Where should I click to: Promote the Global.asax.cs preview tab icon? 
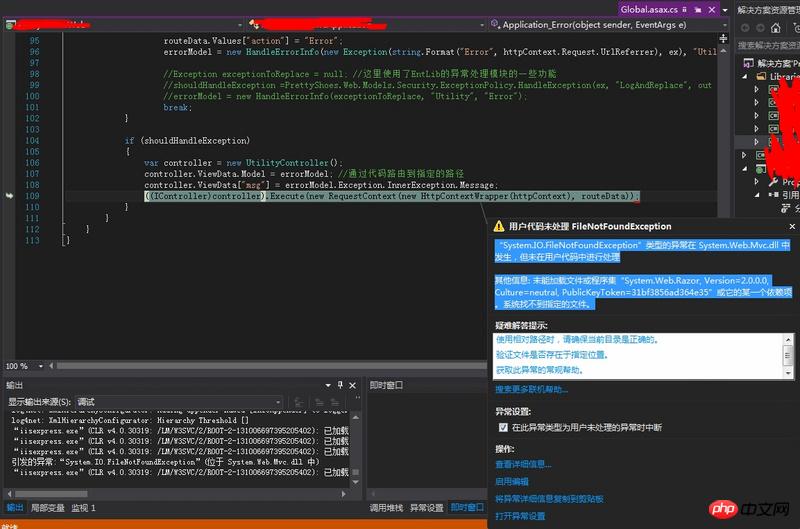(698, 9)
